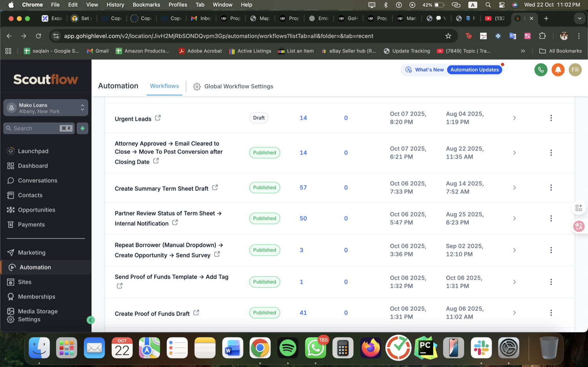Open Dashboard from the sidebar
Viewport: 588px width, 367px height.
27,166
